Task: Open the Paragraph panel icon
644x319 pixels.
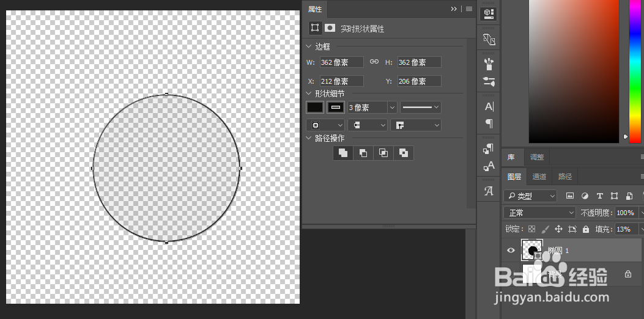Action: 489,123
